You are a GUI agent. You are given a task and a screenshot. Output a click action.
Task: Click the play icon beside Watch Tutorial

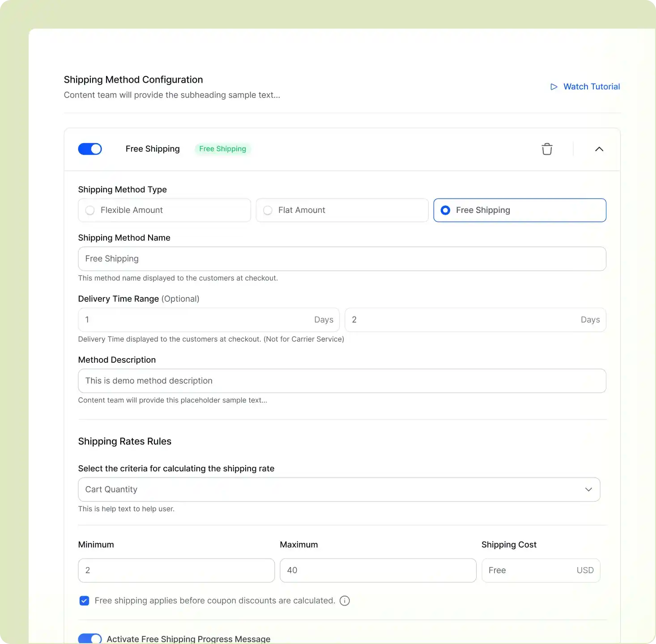coord(554,87)
